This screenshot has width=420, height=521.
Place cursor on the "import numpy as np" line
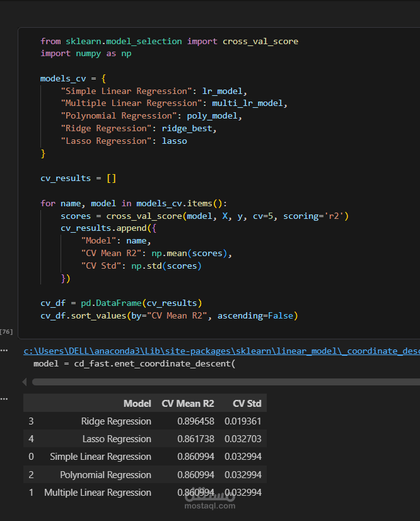click(86, 54)
